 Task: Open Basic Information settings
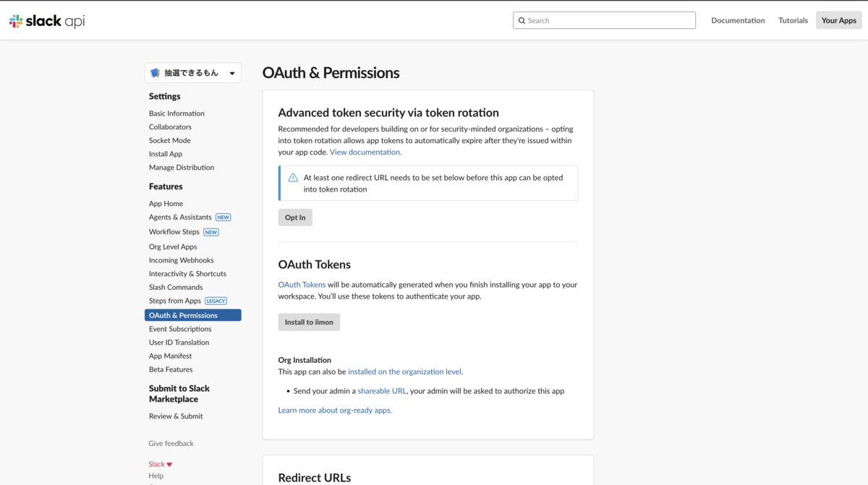coord(176,113)
